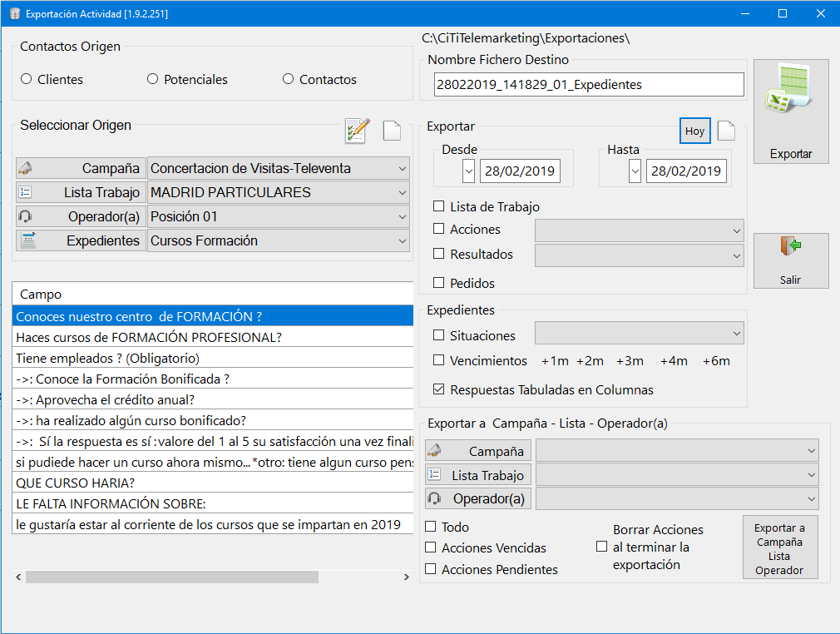Click Lista Trabajo button in Exportar a section
840x634 pixels.
point(478,475)
